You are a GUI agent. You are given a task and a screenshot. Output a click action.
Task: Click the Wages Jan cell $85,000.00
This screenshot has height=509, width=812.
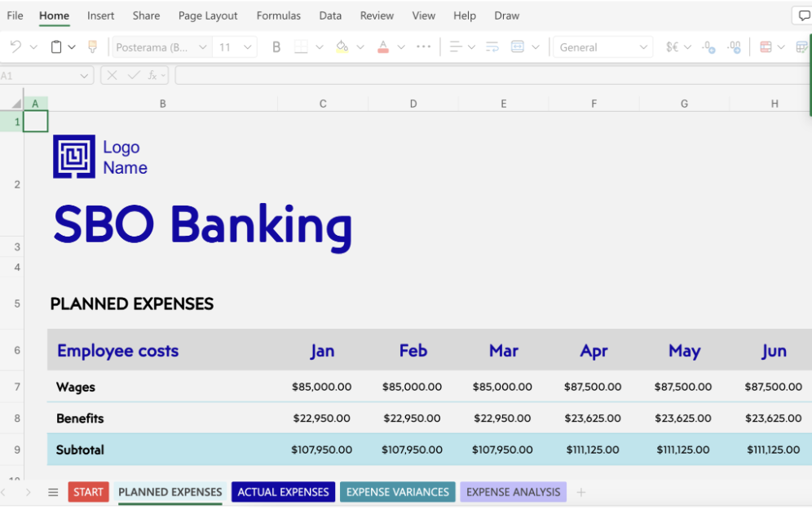click(x=321, y=387)
